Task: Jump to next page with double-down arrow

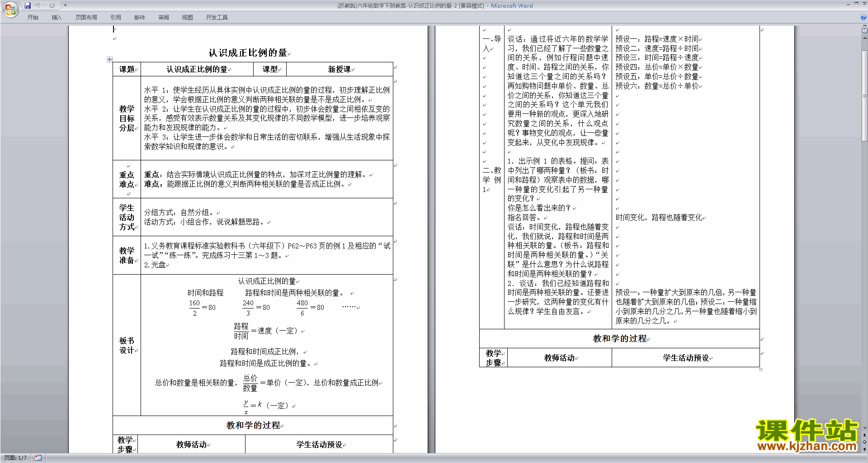Action: [865, 449]
